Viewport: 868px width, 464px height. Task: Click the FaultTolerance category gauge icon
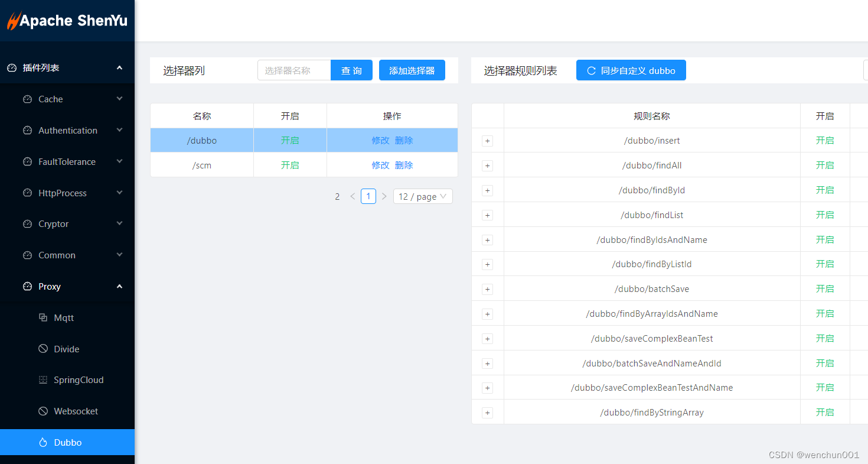27,162
